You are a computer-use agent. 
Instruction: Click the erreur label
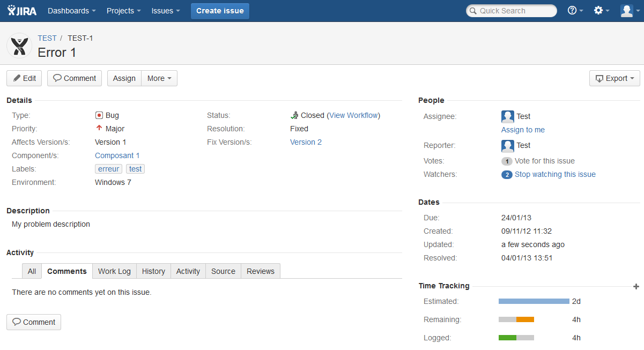coord(109,169)
